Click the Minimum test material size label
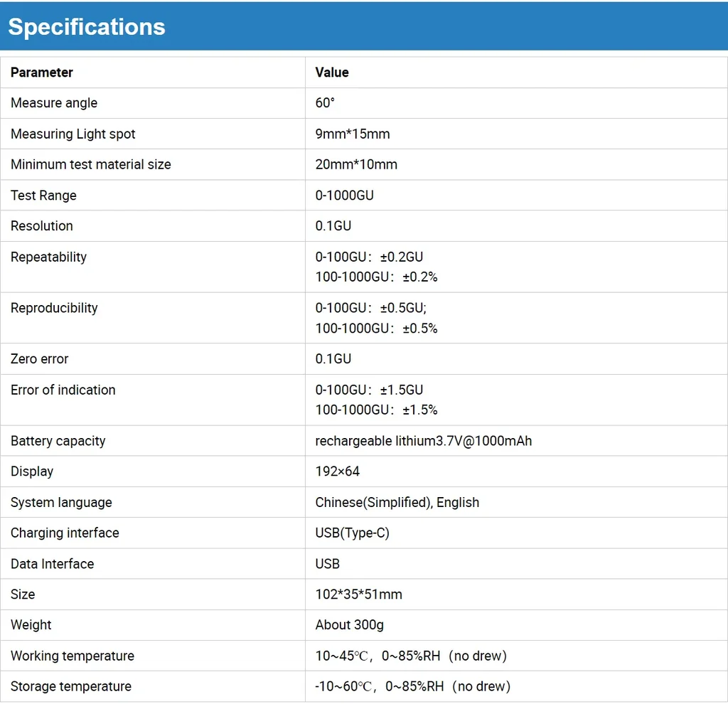 coord(91,164)
